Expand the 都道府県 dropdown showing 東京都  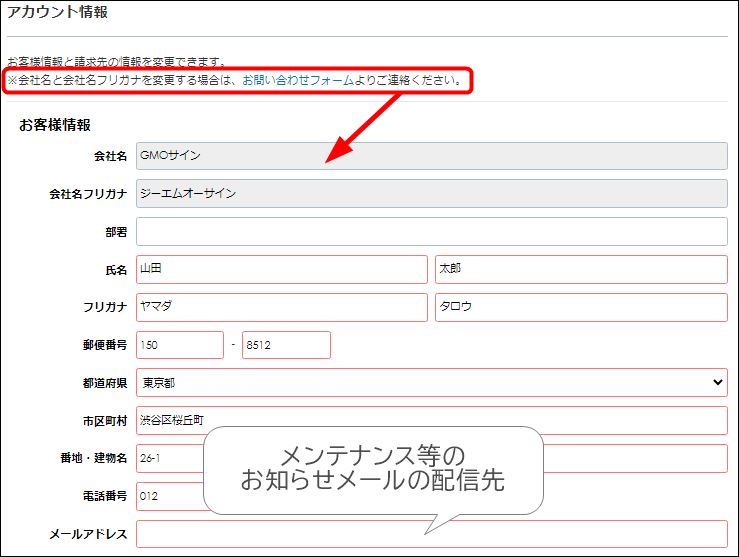pyautogui.click(x=431, y=383)
